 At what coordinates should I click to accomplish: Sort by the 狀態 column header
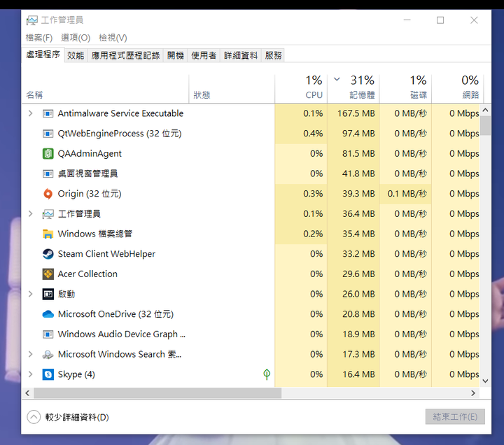(232, 89)
